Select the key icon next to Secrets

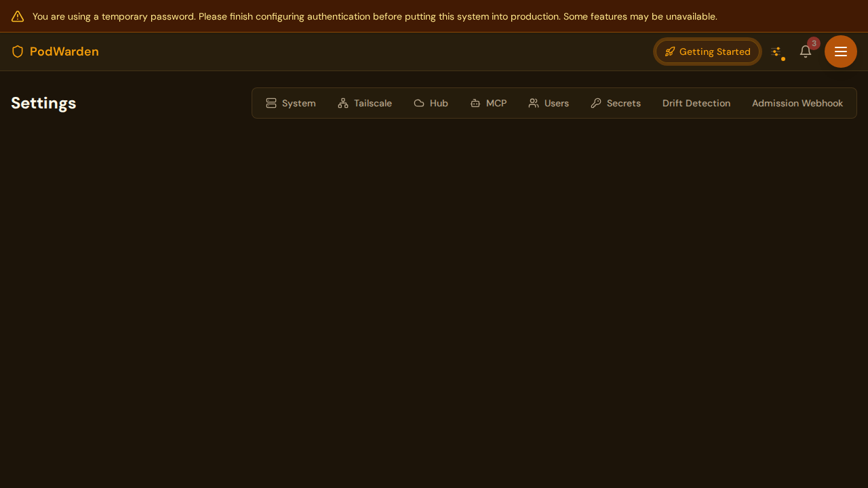pos(596,103)
